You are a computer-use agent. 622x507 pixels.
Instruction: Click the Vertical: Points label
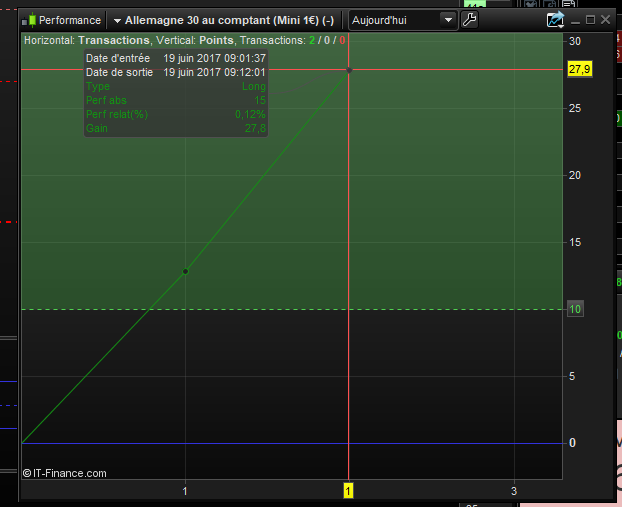click(195, 40)
